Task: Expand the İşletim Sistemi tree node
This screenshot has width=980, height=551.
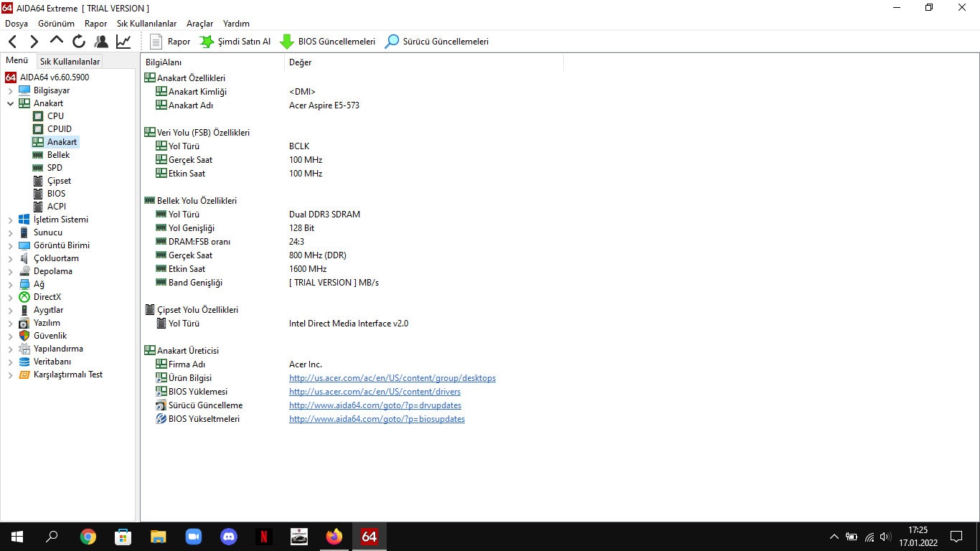Action: [11, 220]
